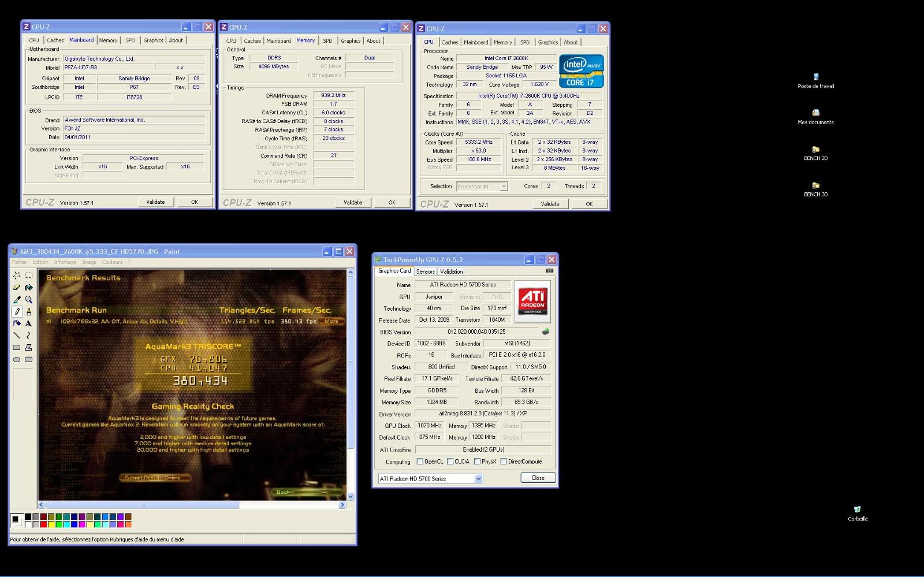Open the Fichier menu in Paint
The width and height of the screenshot is (924, 577).
(20, 262)
